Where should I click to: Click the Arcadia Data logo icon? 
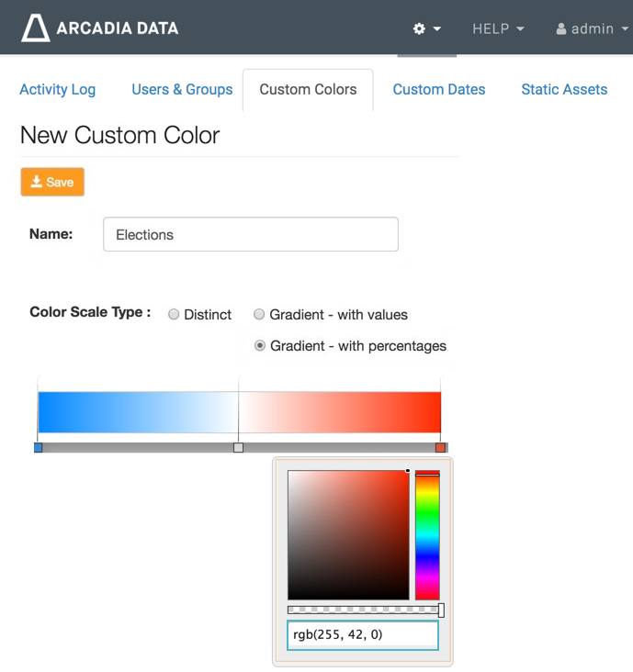[x=36, y=28]
